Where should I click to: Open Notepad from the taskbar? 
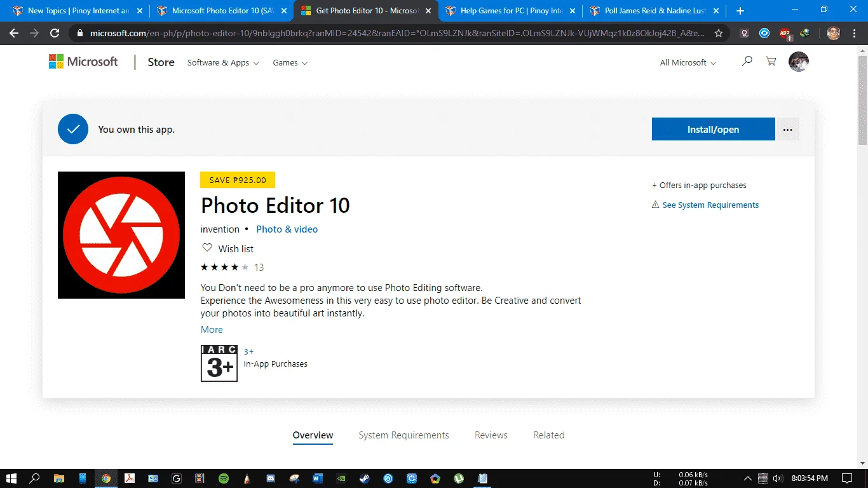[x=482, y=478]
